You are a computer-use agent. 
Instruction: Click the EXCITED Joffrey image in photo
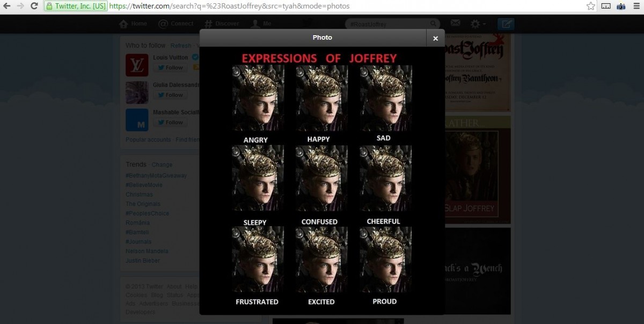pos(321,260)
